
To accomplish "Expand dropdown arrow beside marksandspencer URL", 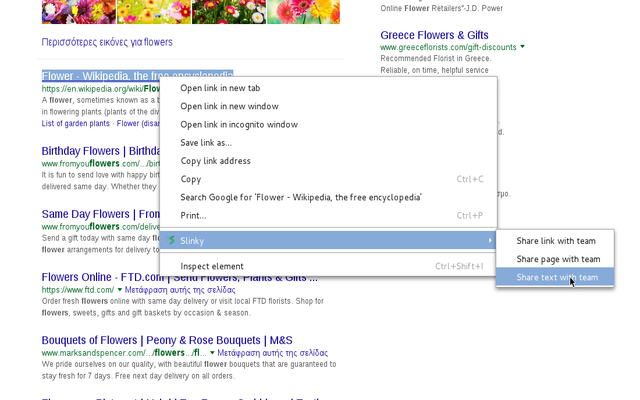I will tap(212, 353).
